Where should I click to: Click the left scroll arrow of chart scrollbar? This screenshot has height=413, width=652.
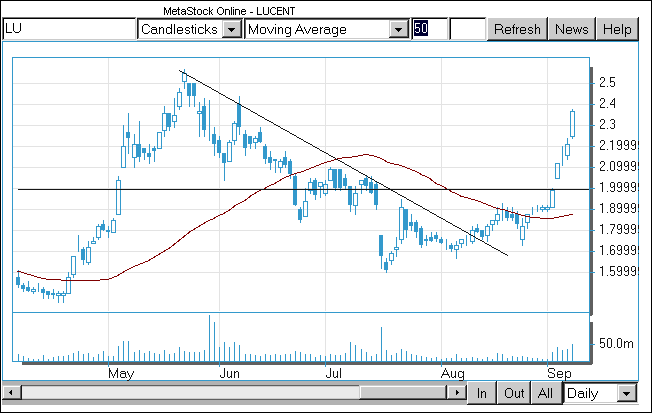click(x=11, y=392)
